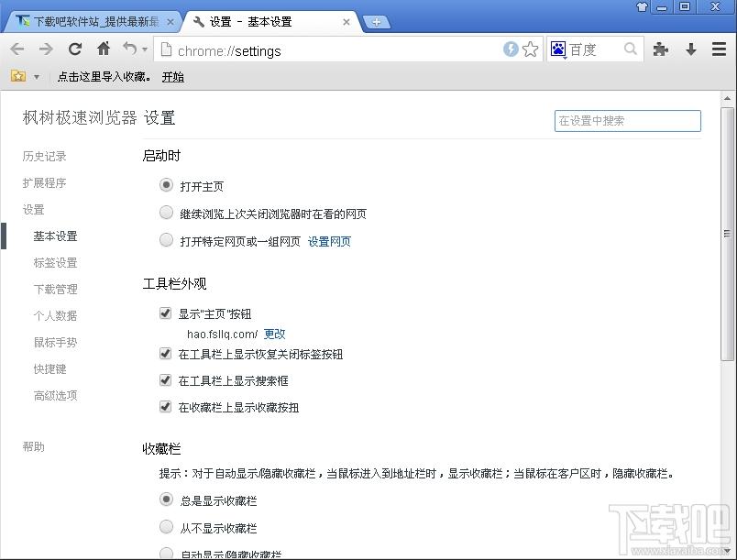This screenshot has height=560, width=737.
Task: Select 总是显示收藏栏 radio option
Action: 166,500
